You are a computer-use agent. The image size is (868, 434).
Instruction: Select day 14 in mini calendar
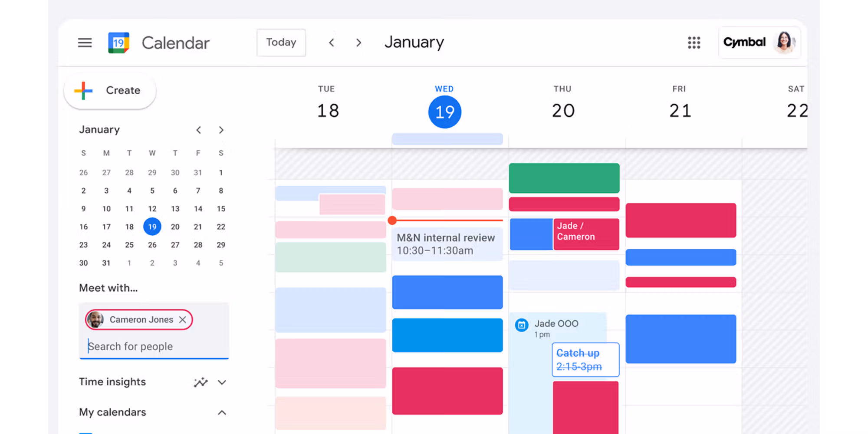click(198, 209)
